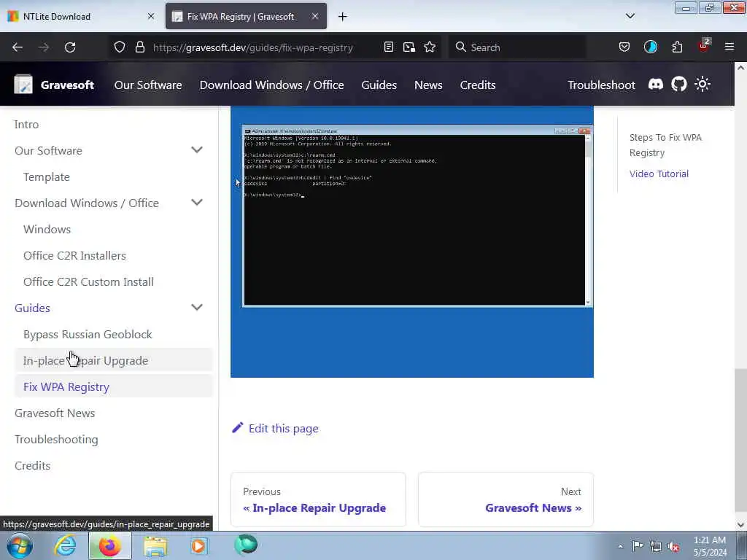Screen dimensions: 747x560
Task: Open Gravesoft News in the sidebar
Action: 54,413
